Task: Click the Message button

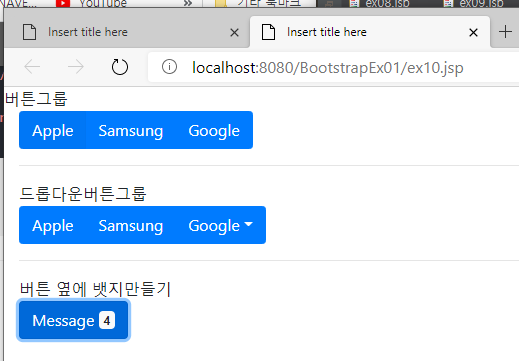Action: [73, 320]
